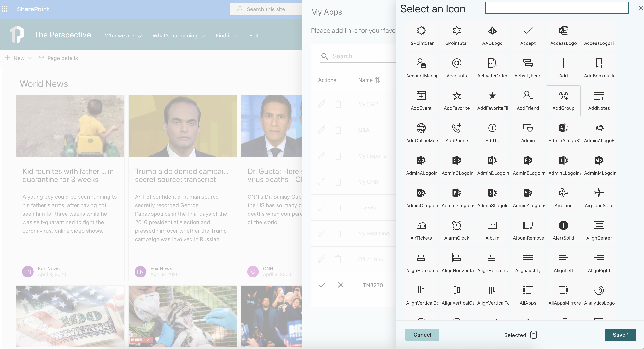Open Trump aide denied campaign article thumbnail
The width and height of the screenshot is (644, 349).
(183, 126)
